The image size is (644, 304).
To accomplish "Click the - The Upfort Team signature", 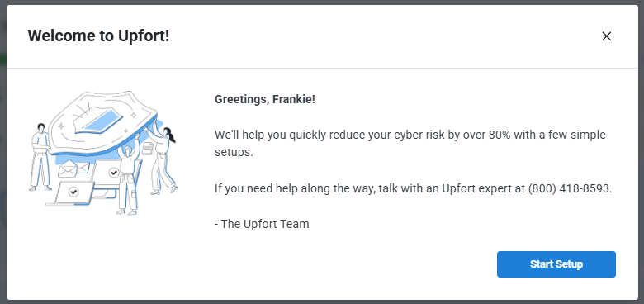I will coord(262,224).
